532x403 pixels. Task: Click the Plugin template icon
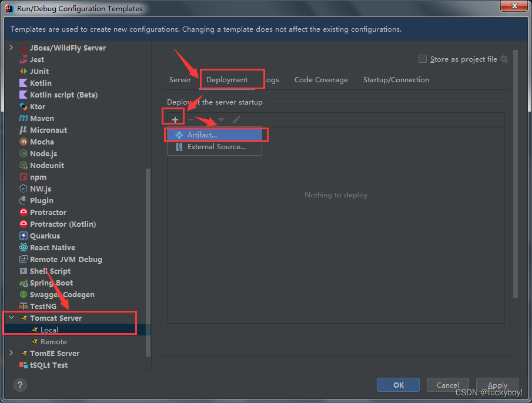click(x=24, y=201)
